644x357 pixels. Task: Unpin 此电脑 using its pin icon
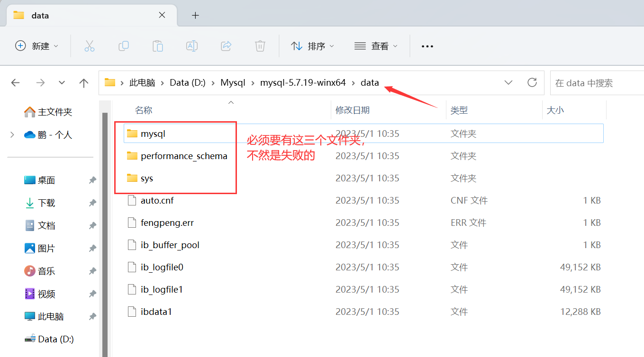(92, 317)
